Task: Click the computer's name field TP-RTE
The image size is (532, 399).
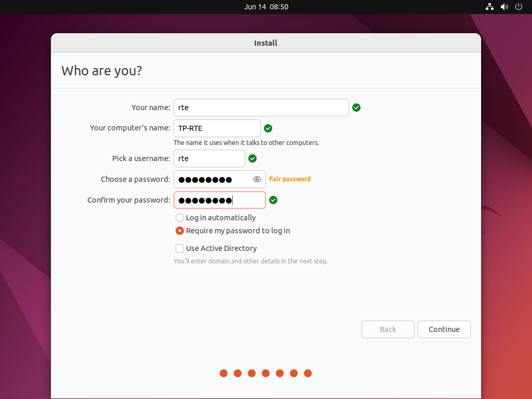Action: click(x=217, y=128)
